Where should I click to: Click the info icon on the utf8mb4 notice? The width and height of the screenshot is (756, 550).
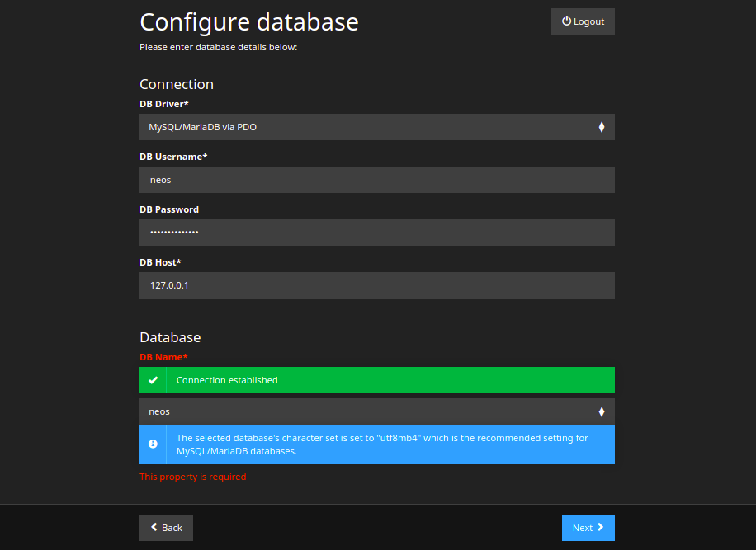tap(153, 444)
